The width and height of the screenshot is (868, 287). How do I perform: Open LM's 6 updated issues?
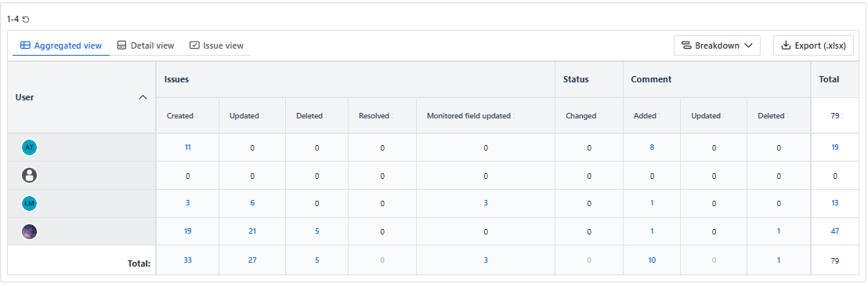click(x=252, y=203)
